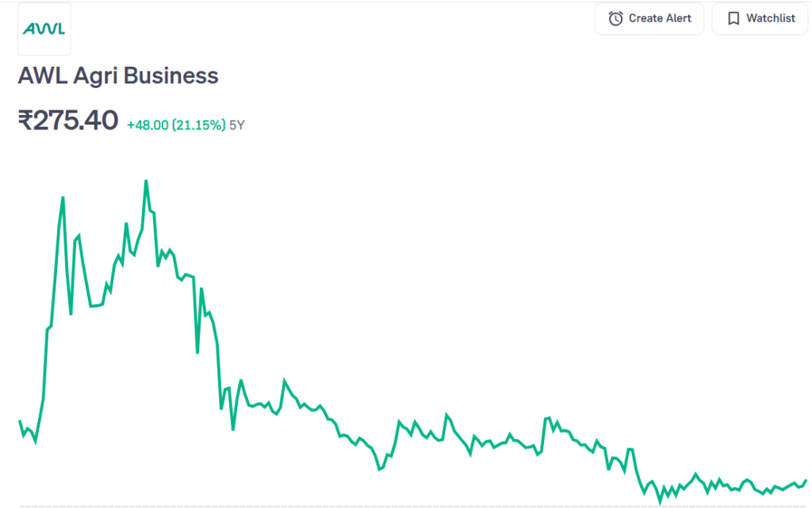The height and width of the screenshot is (508, 812).
Task: Click the bookmark icon in Watchlist
Action: pyautogui.click(x=733, y=18)
